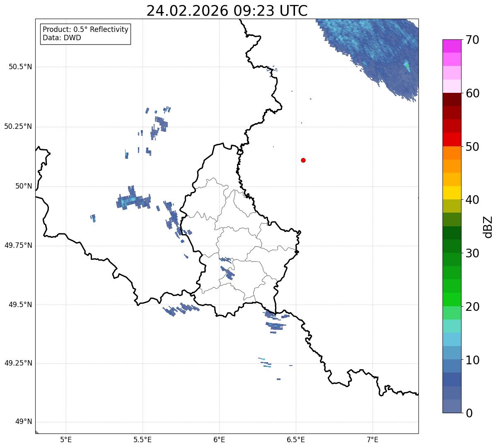This screenshot has height=448, width=498.
Task: Select the Product 0.5° Reflectivity info box
Action: pyautogui.click(x=85, y=34)
